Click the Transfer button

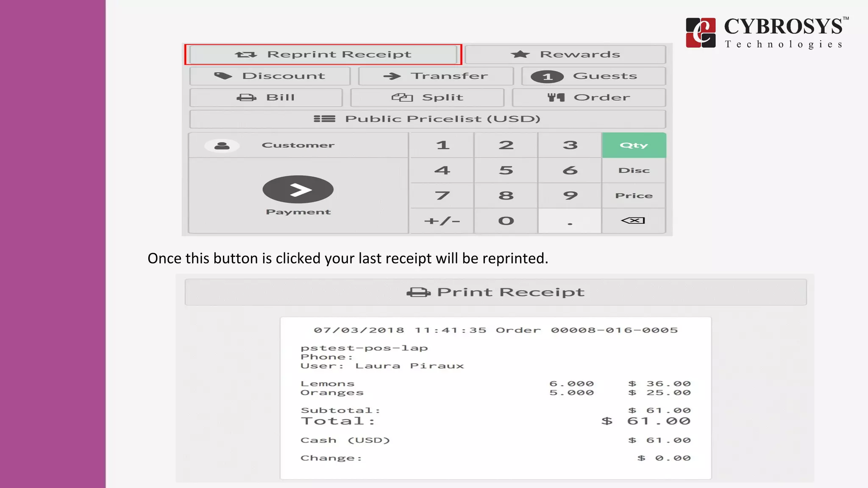point(436,76)
